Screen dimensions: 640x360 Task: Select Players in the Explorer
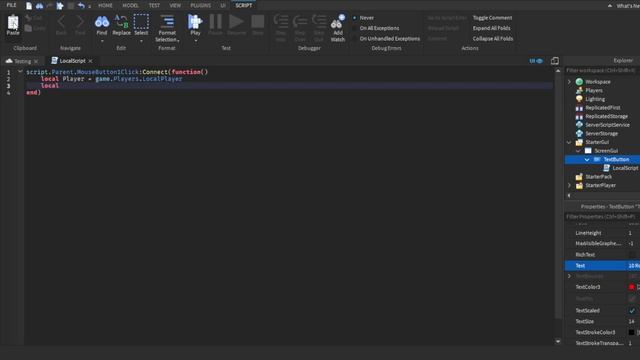pos(593,90)
